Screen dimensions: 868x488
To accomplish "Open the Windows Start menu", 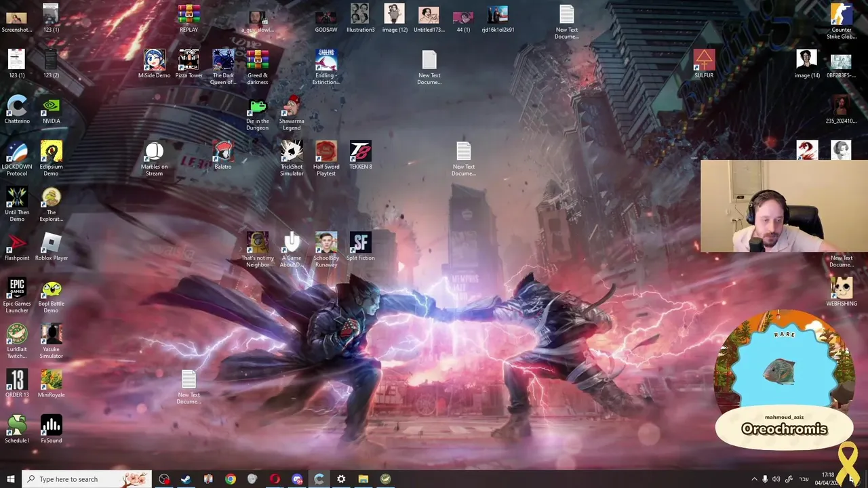I will (x=10, y=479).
